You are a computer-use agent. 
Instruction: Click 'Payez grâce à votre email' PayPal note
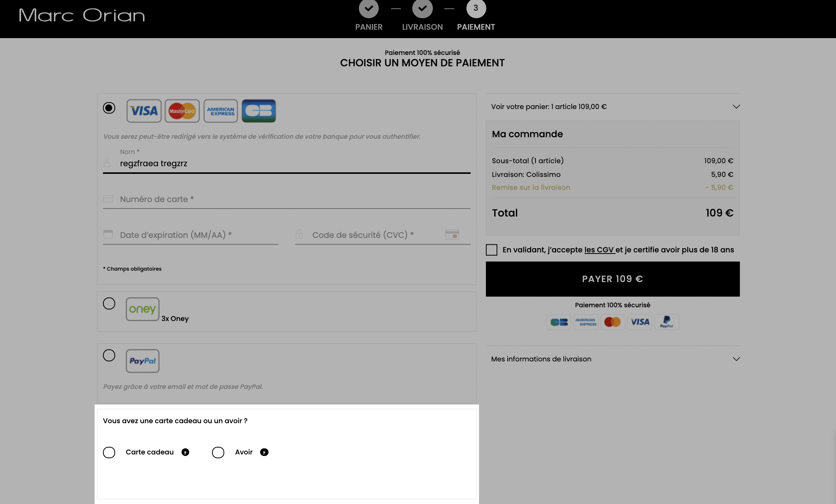point(183,387)
